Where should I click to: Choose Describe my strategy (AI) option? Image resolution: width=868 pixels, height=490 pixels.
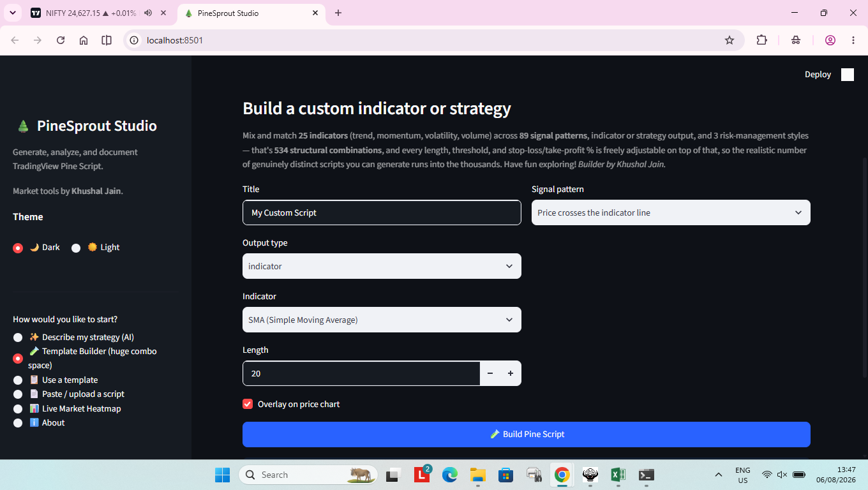pos(18,338)
